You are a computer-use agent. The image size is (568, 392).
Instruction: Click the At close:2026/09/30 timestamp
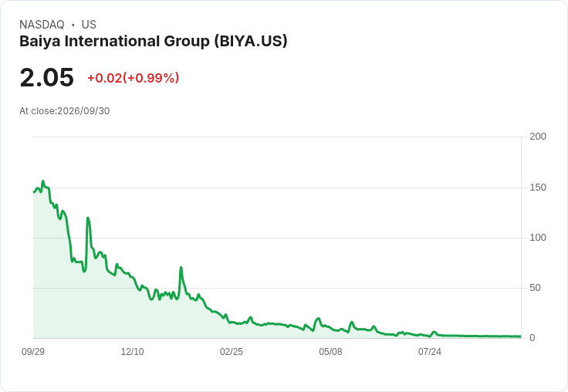click(x=65, y=111)
